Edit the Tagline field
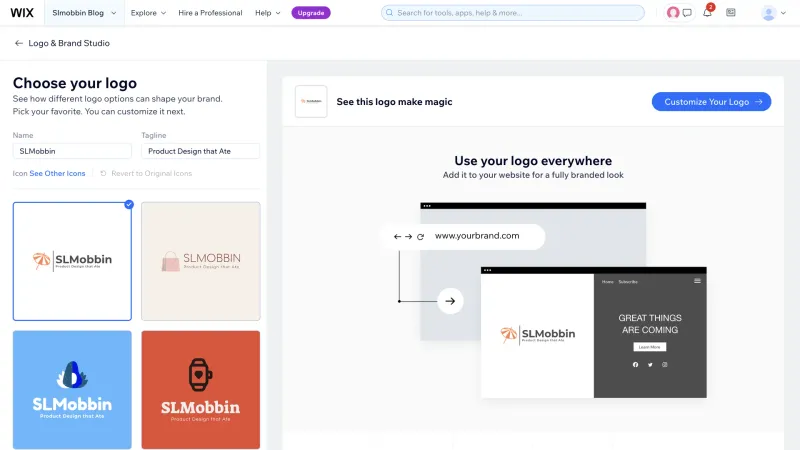 [x=201, y=151]
